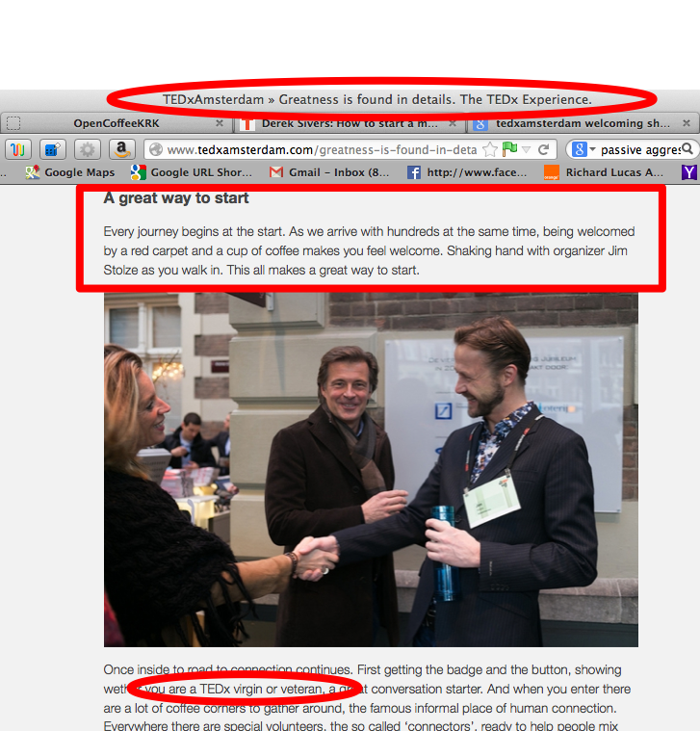Click the Amazon toolbar icon
The image size is (700, 731).
tap(121, 149)
